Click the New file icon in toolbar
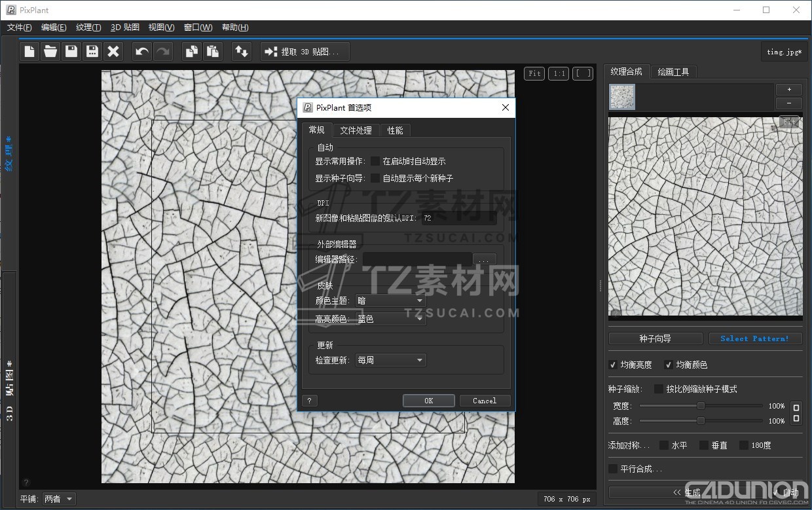The height and width of the screenshot is (510, 812). click(29, 51)
